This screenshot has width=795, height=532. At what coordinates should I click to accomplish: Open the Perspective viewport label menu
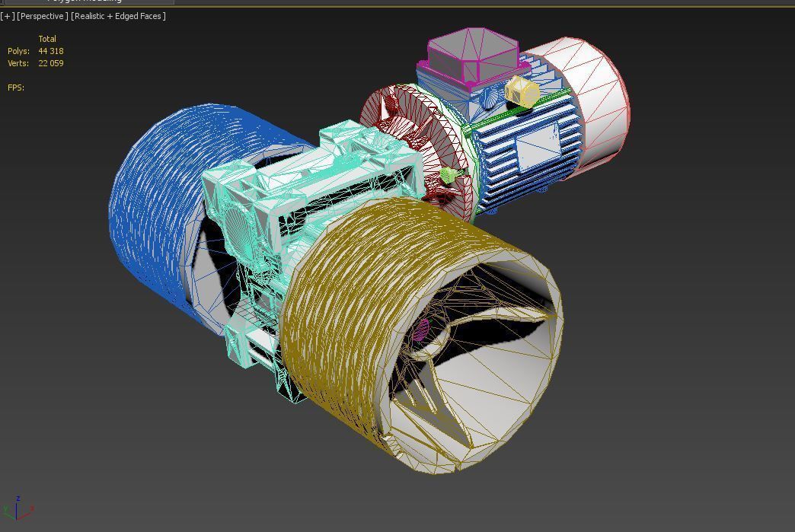pyautogui.click(x=43, y=16)
